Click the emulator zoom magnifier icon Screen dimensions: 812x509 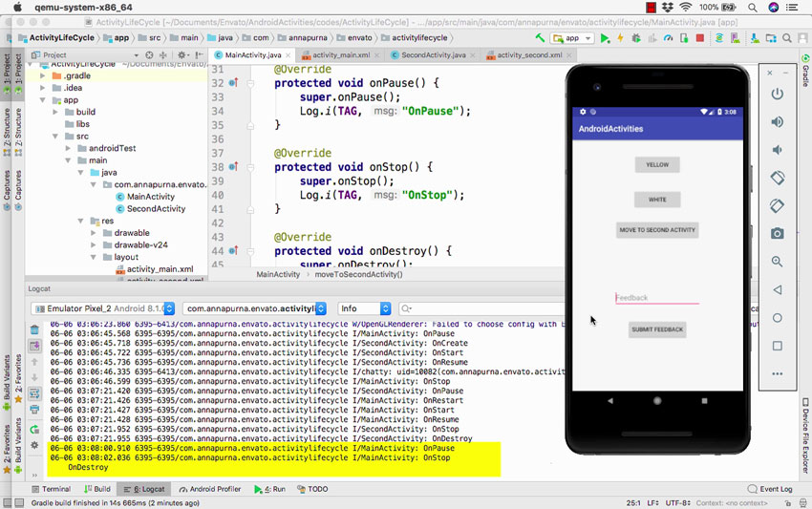777,262
